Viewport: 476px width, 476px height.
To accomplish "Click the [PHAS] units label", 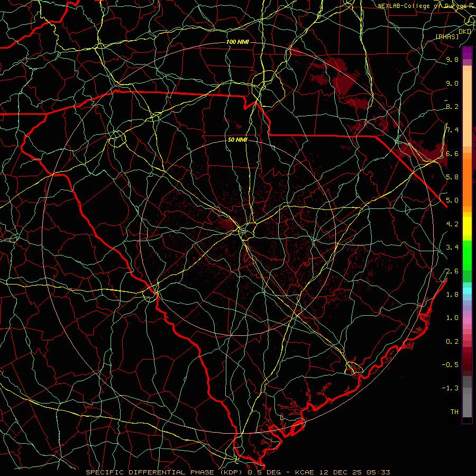I will pyautogui.click(x=447, y=36).
